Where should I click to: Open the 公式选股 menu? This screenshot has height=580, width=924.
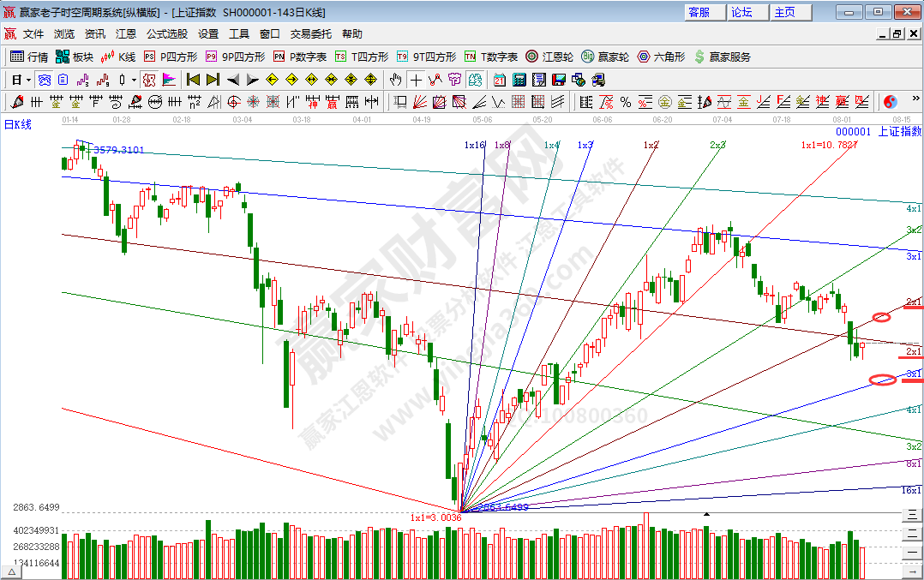(166, 34)
